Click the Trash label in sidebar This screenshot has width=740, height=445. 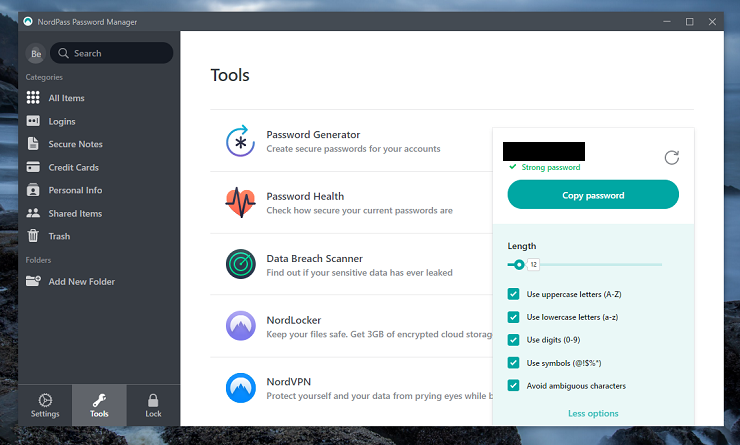click(59, 236)
